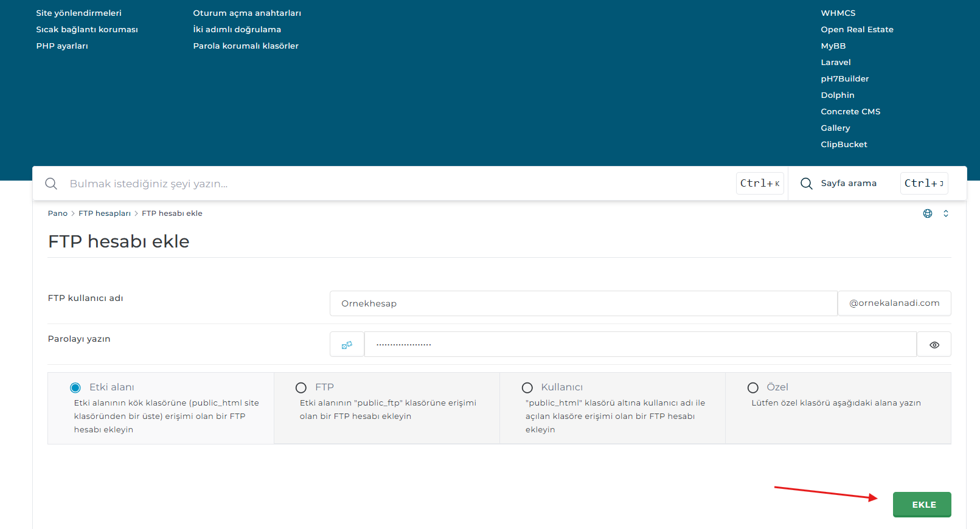Viewport: 980px width, 529px height.
Task: Go to Pano in the breadcrumb
Action: (x=58, y=213)
